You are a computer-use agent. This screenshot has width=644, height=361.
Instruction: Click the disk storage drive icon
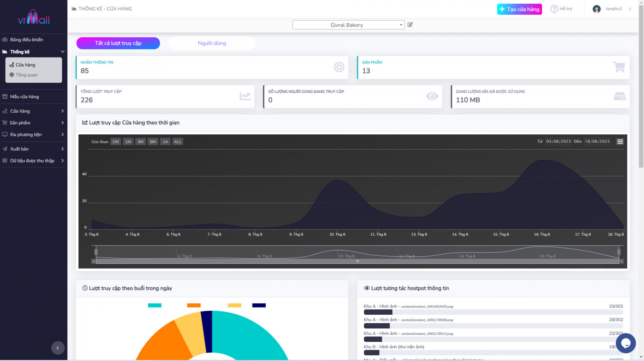(x=619, y=96)
